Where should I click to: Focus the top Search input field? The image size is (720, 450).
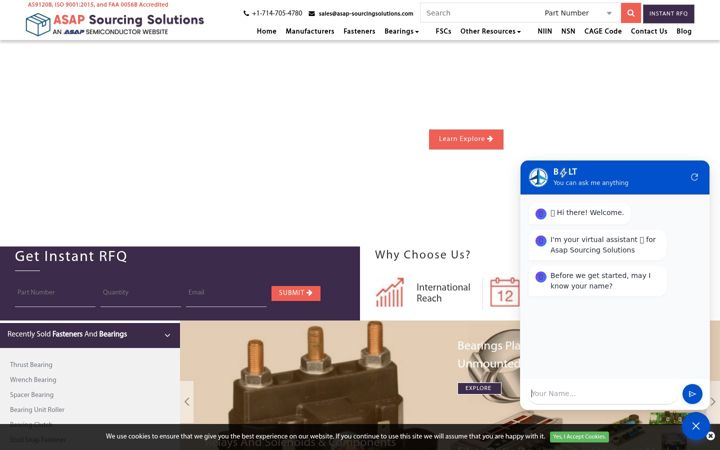(x=480, y=13)
